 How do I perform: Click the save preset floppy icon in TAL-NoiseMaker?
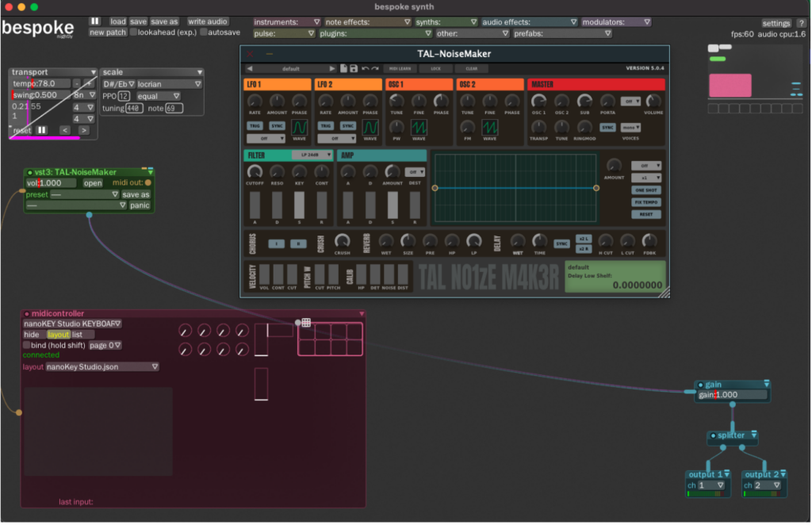pyautogui.click(x=351, y=68)
